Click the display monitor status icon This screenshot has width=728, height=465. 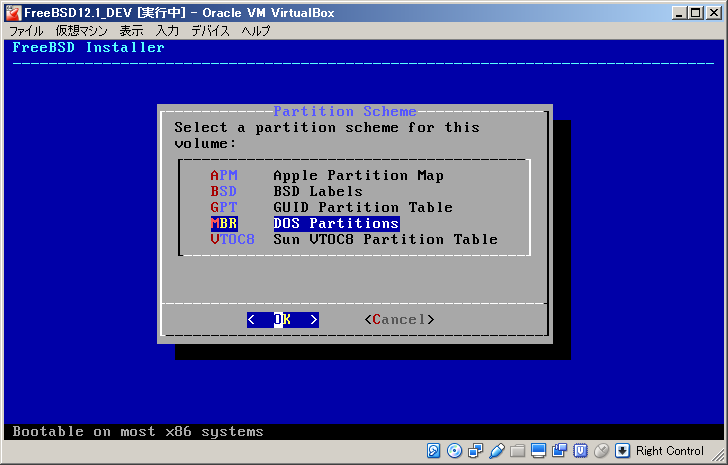[538, 450]
